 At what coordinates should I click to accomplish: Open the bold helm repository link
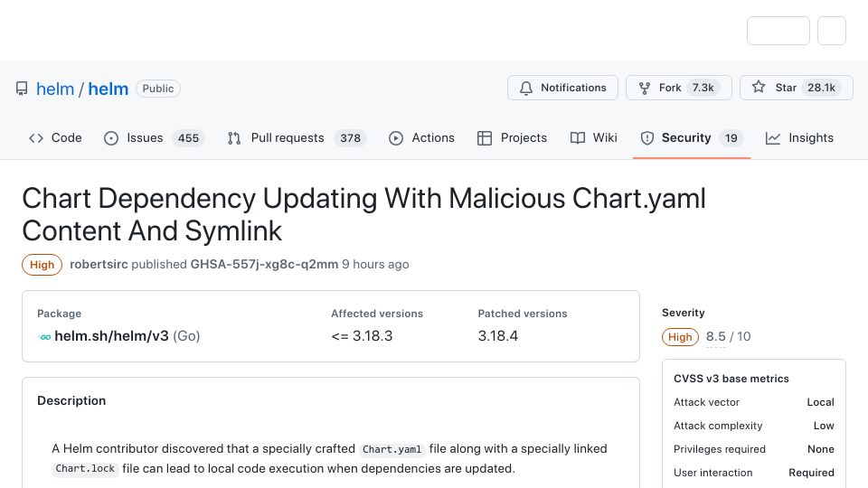click(x=108, y=89)
